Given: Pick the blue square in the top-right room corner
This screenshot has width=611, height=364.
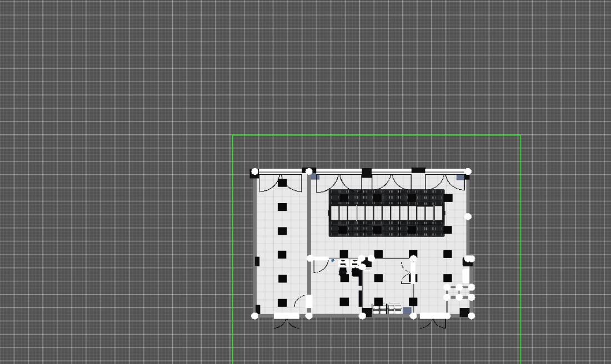Looking at the screenshot, I should 460,178.
